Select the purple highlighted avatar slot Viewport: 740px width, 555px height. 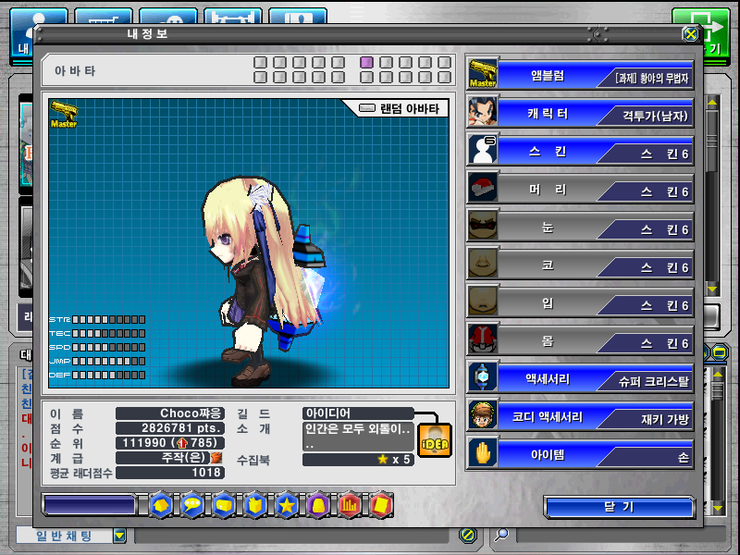(x=367, y=62)
